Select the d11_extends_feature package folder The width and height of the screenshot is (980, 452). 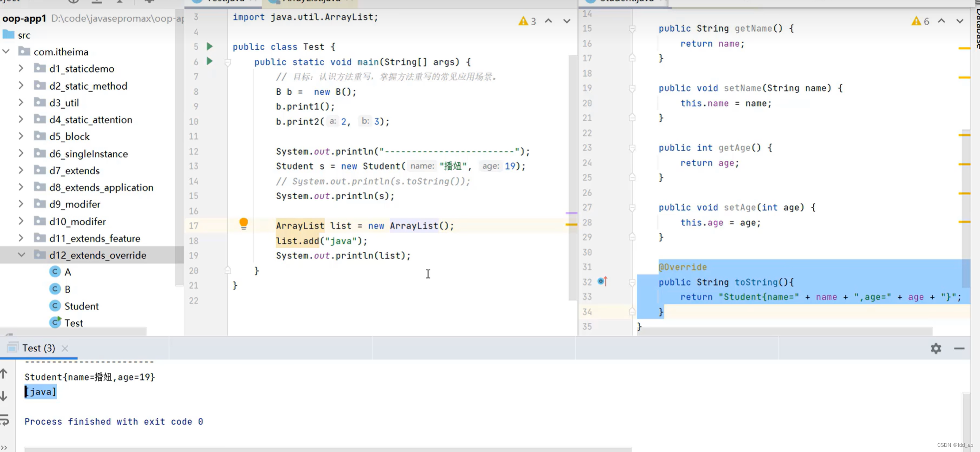pos(87,238)
